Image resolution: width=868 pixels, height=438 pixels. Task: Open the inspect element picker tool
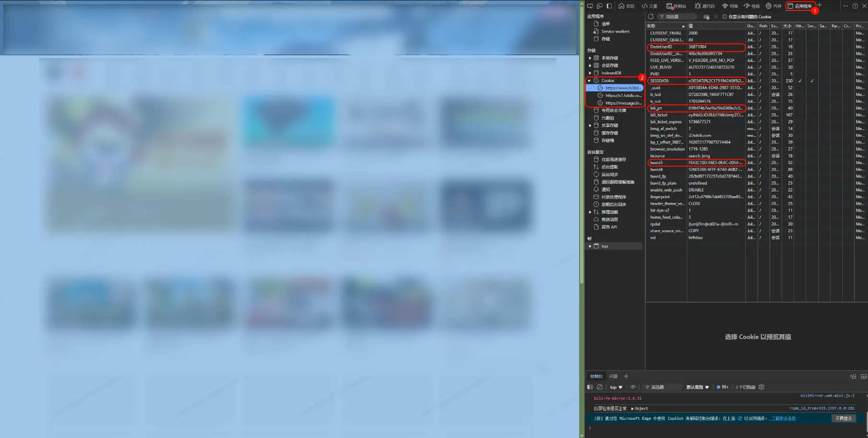[x=590, y=6]
